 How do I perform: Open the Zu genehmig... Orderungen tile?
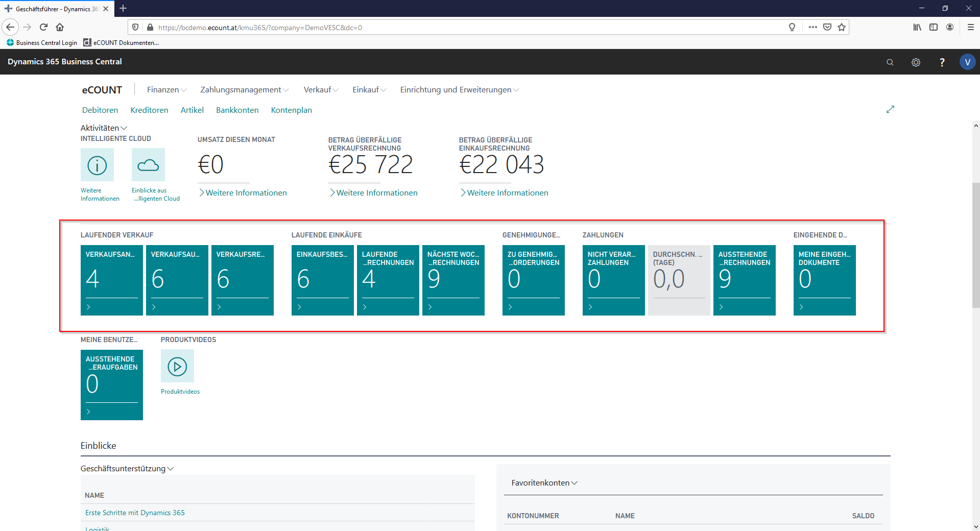coord(534,280)
